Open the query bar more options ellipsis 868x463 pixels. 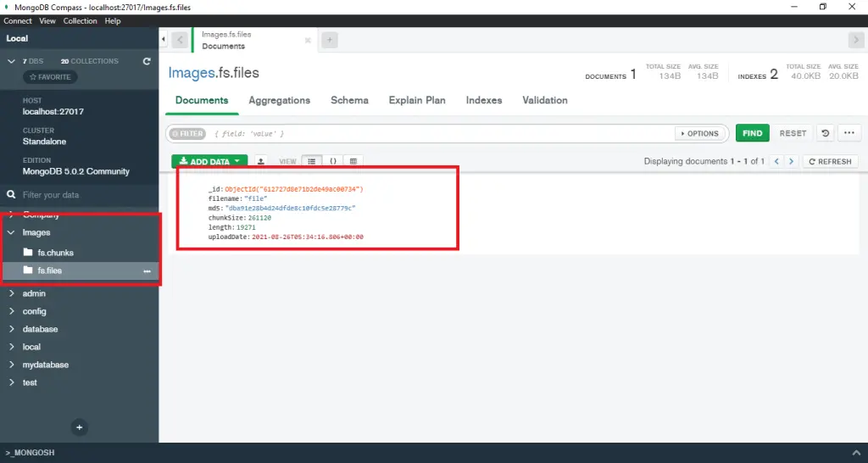pyautogui.click(x=849, y=133)
